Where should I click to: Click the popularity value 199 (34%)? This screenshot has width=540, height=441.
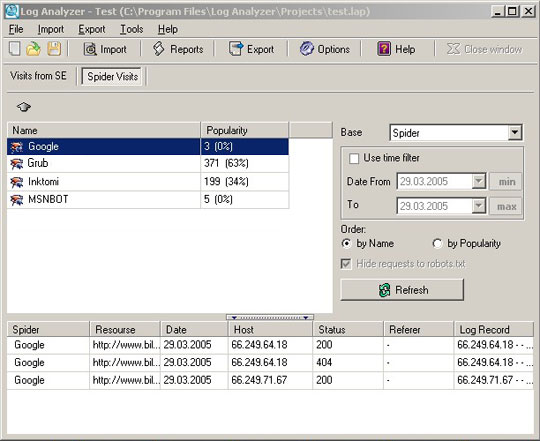226,181
